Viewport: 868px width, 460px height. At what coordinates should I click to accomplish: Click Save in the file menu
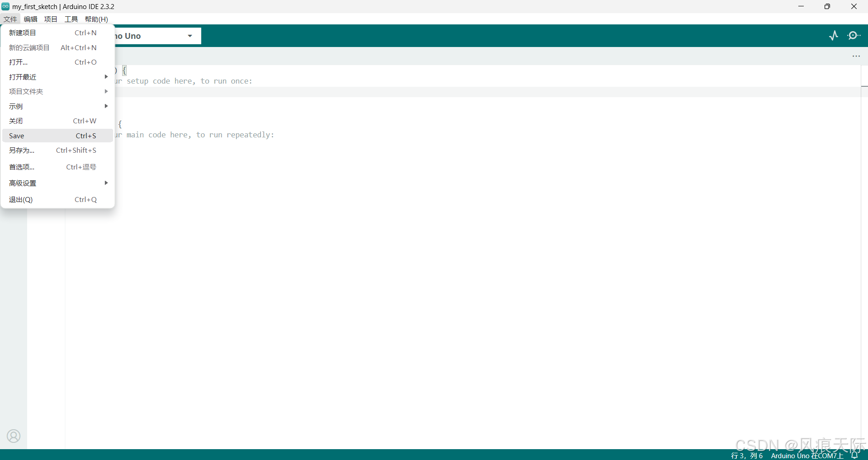pos(57,136)
